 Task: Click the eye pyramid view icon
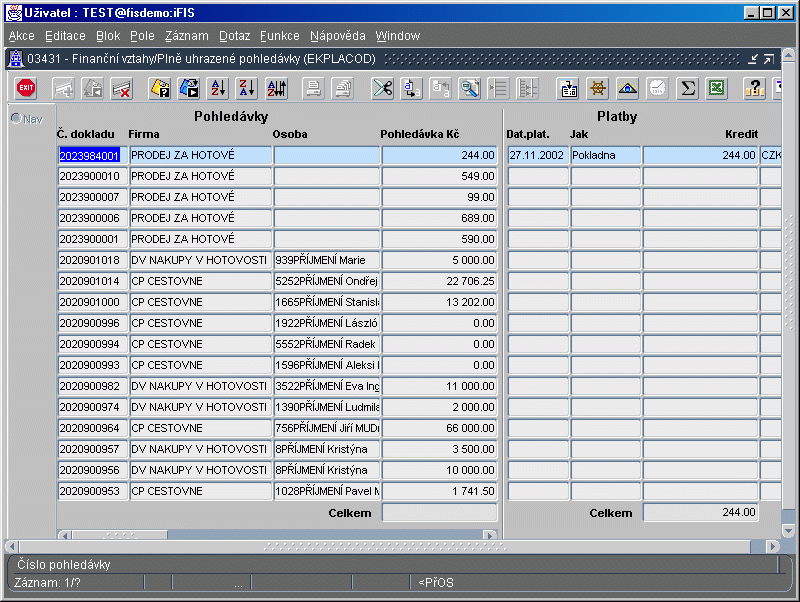tap(628, 88)
